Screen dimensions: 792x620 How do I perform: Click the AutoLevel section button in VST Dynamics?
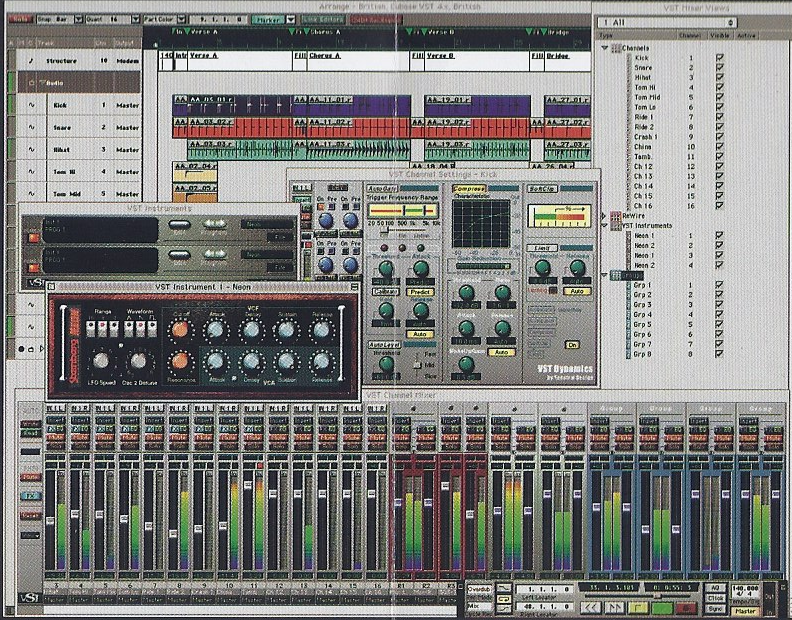click(384, 345)
